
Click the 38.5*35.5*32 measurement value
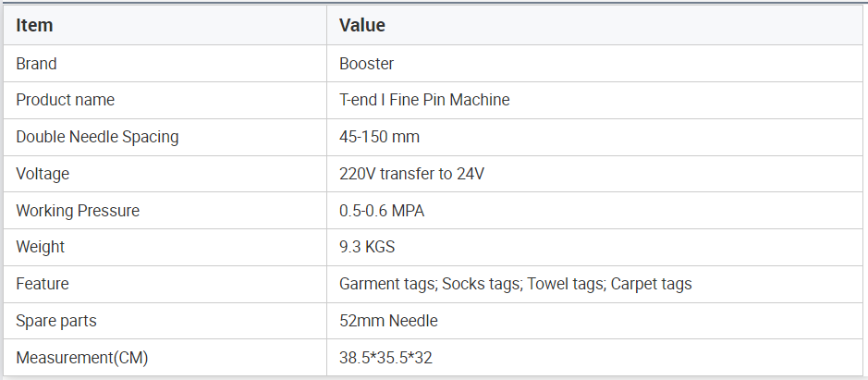pyautogui.click(x=385, y=358)
